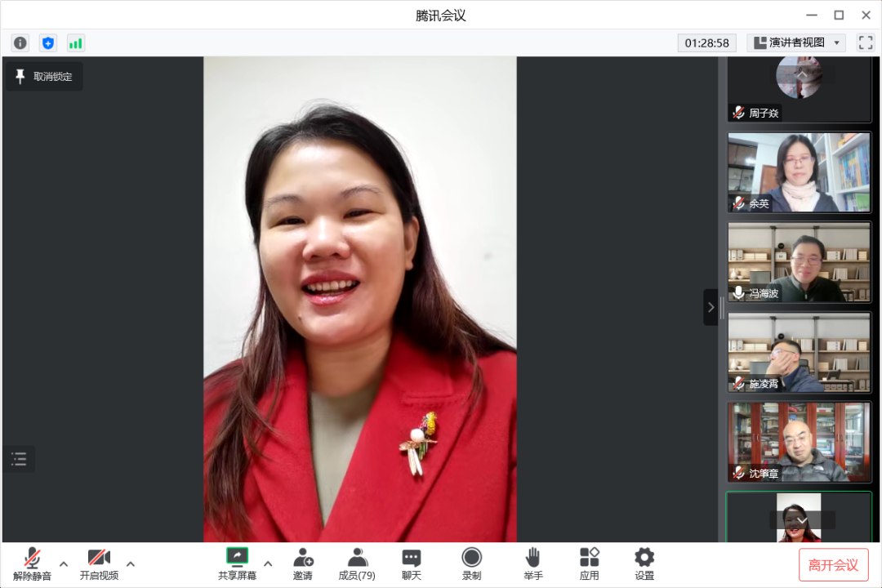Select 冯海波's video thumbnail
This screenshot has height=588, width=882.
[799, 262]
